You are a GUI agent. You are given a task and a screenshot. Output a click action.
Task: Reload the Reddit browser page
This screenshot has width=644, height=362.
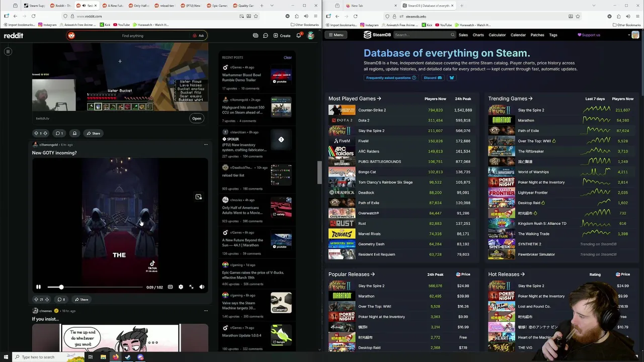pos(33,16)
